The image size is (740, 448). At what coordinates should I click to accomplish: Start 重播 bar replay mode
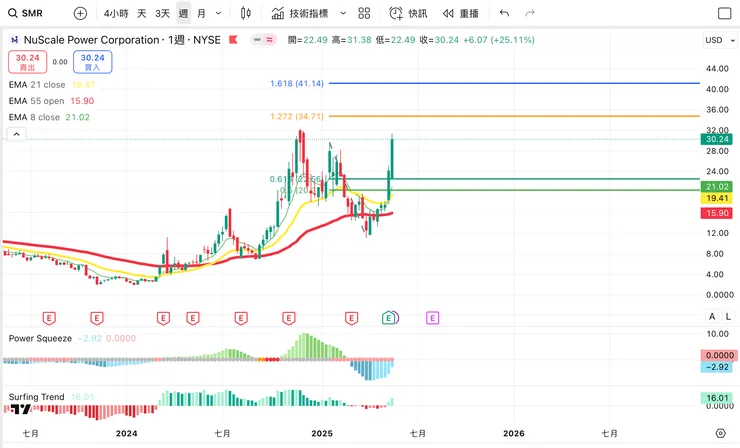pyautogui.click(x=461, y=13)
